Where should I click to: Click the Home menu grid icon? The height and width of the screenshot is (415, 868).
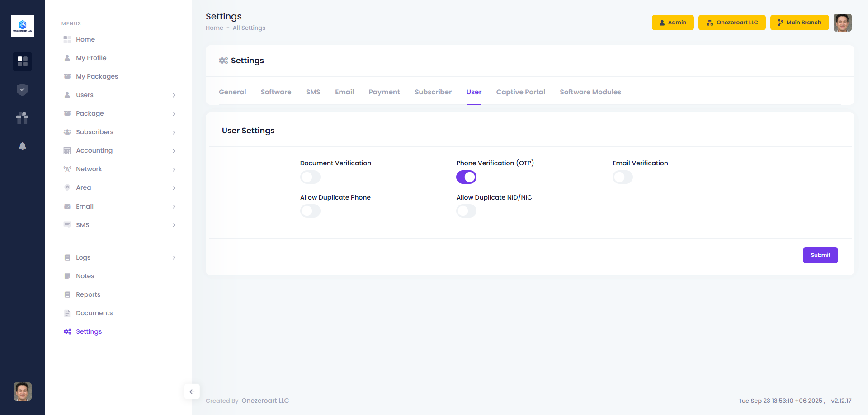coord(67,39)
